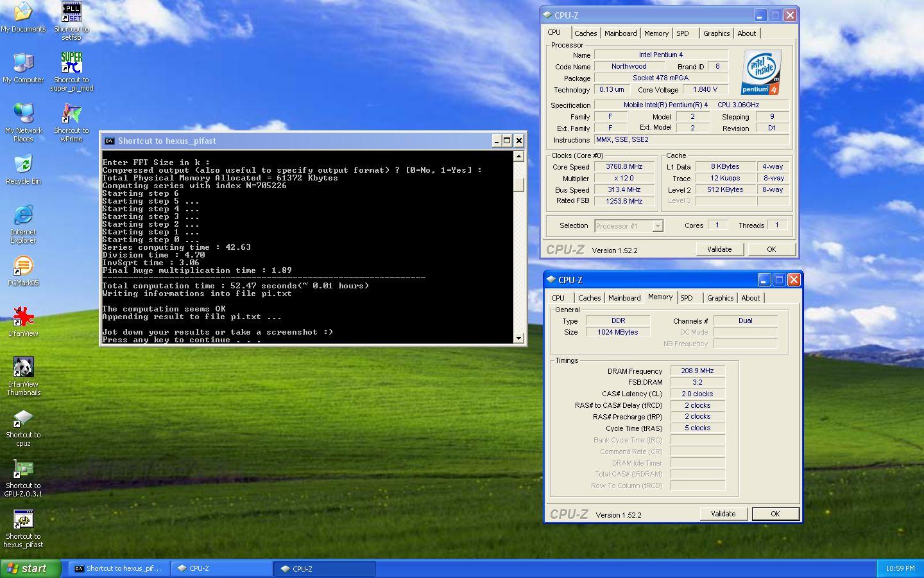Expand the Processor #1 selection dropdown
Screen dimensions: 924x578
[657, 226]
